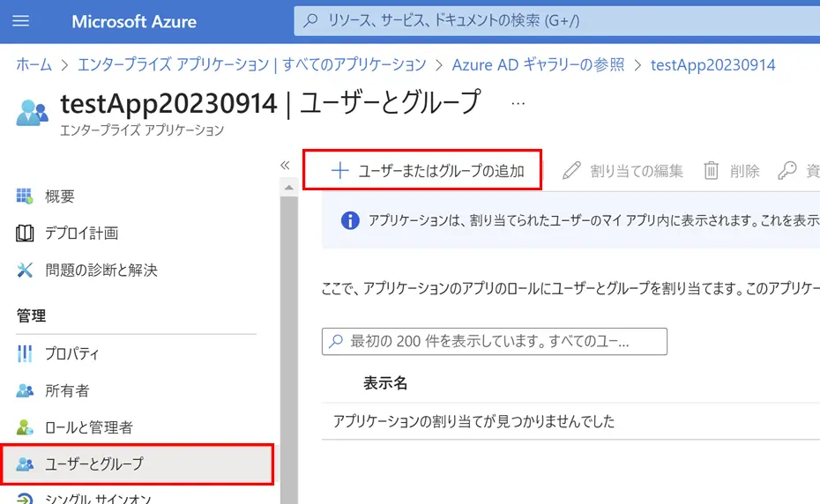Click エンタープライズ アプリケーション subtitle under title
Viewport: 820px width, 504px height.
click(142, 130)
